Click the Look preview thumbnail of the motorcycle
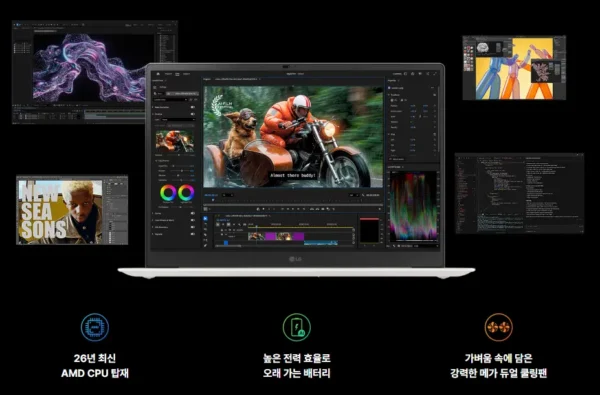The width and height of the screenshot is (600, 395). [x=174, y=141]
